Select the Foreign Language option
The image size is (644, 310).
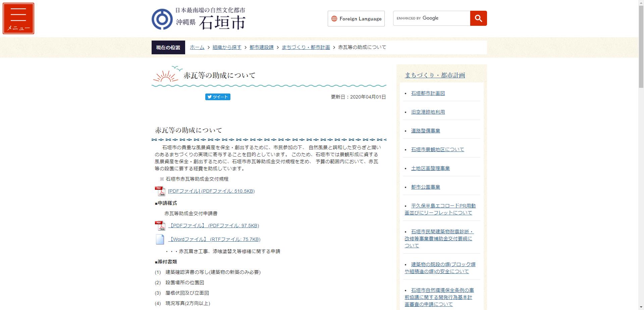tap(360, 19)
